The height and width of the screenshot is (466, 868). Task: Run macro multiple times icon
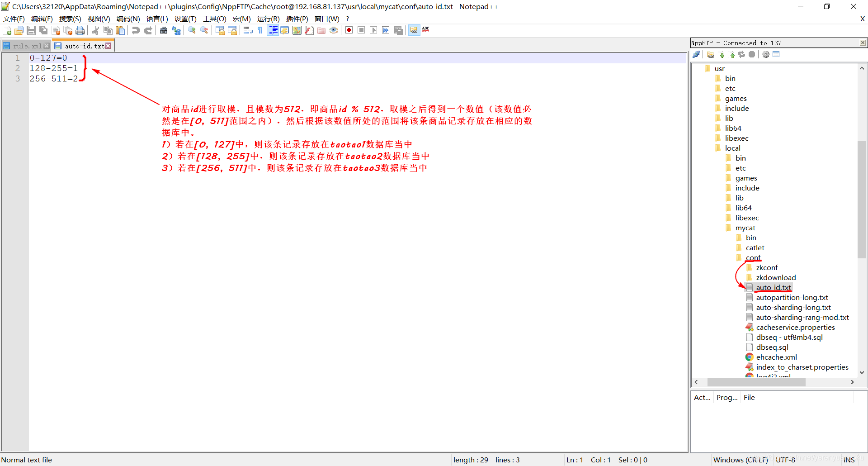click(x=386, y=30)
